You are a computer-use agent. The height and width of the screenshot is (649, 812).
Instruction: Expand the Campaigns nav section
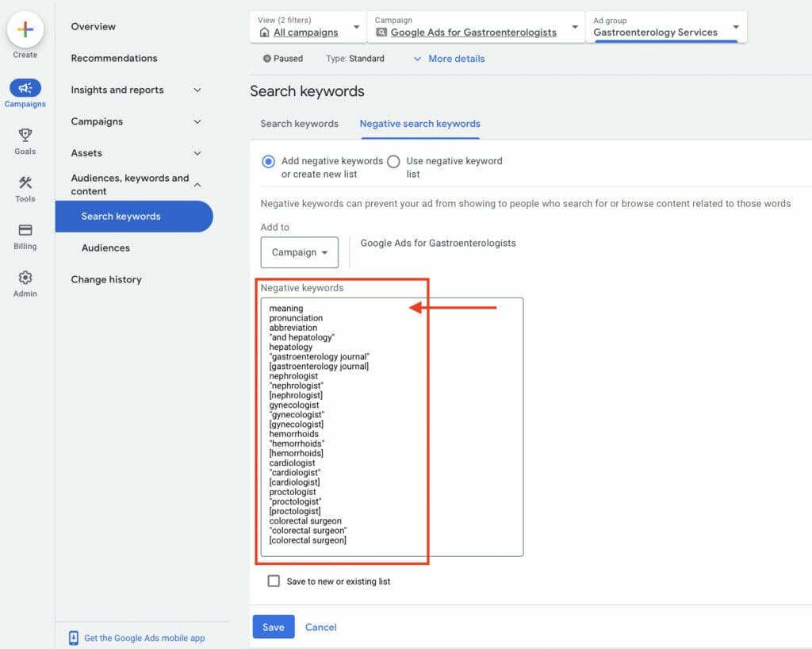tap(197, 121)
